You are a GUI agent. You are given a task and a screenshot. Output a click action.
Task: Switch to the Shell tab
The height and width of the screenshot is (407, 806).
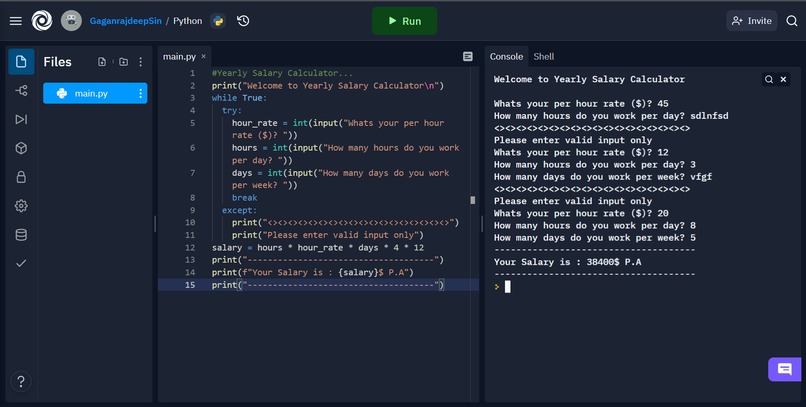pyautogui.click(x=544, y=57)
